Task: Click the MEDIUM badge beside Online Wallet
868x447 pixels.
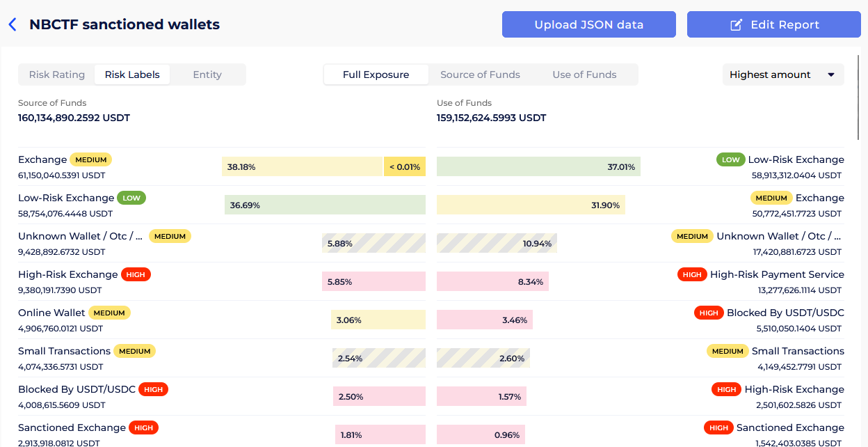Action: coord(109,313)
